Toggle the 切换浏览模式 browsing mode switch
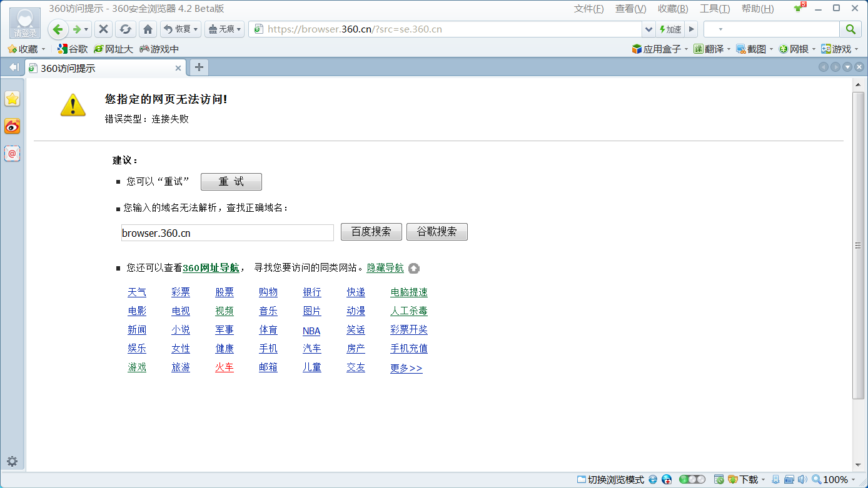The image size is (868, 488). point(610,479)
